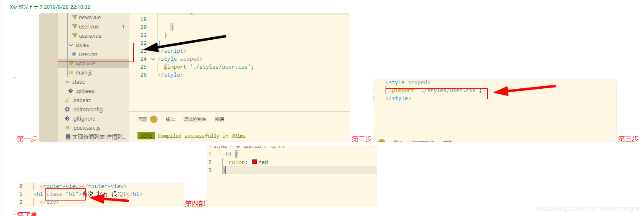Click the hash icon beside user.css in explorer
The width and height of the screenshot is (644, 216).
(74, 54)
